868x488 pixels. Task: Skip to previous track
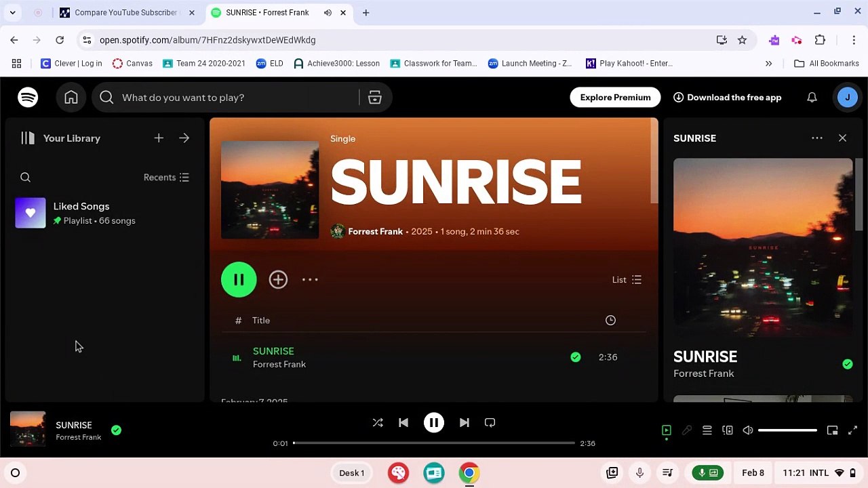(403, 423)
